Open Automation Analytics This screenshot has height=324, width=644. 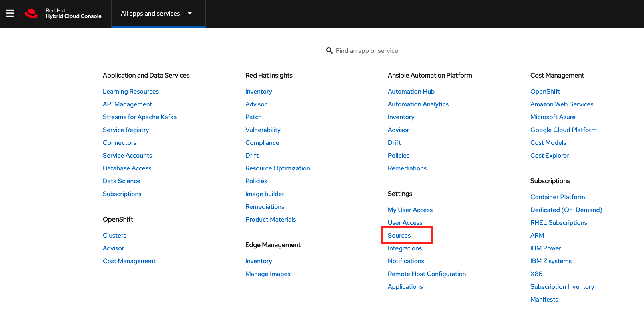pos(418,104)
